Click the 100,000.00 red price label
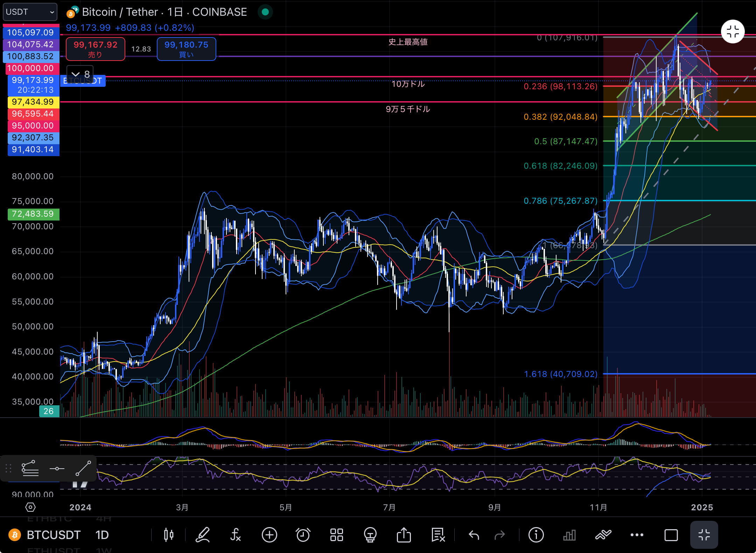Screen dimensions: 756x553 (32, 68)
